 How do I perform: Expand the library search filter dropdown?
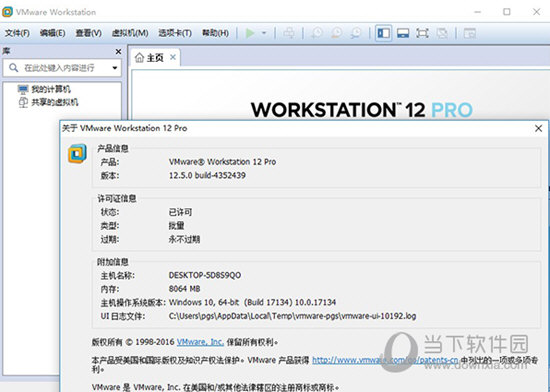click(115, 68)
